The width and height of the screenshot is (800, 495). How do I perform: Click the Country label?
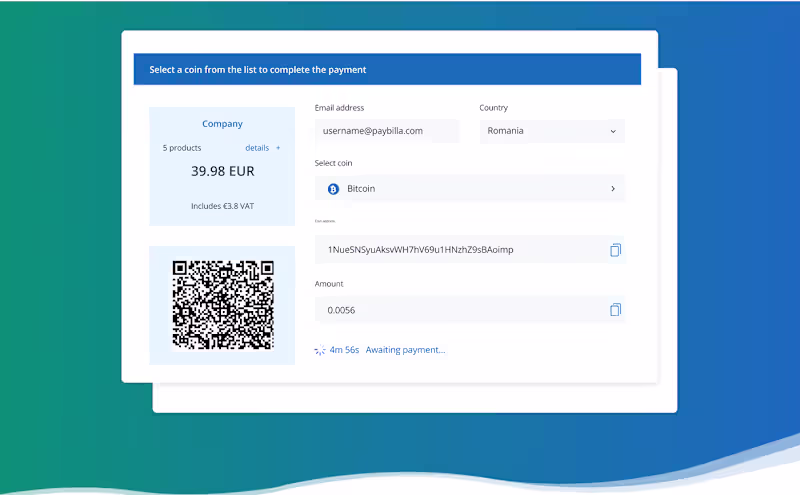coord(493,108)
